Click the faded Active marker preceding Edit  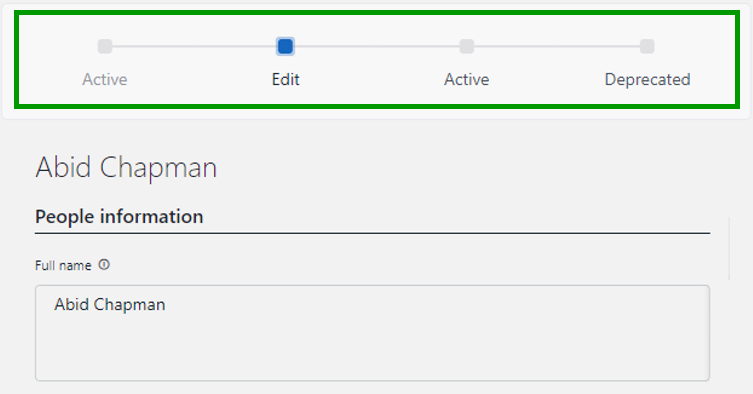pos(105,47)
